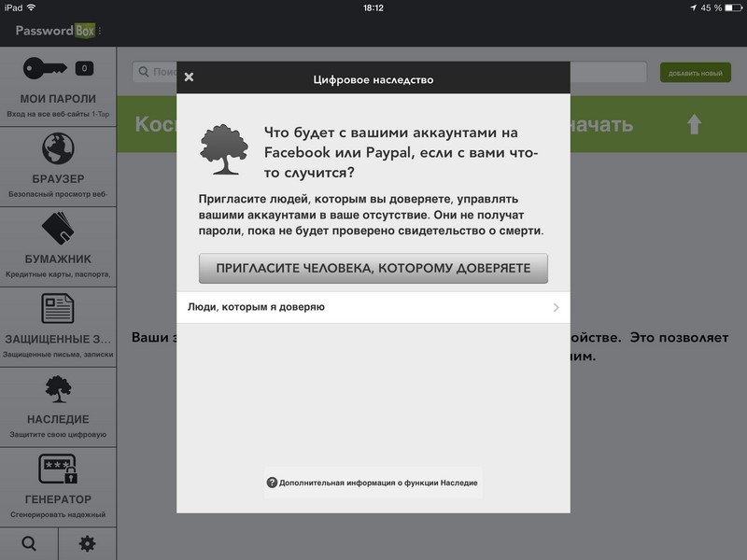Expand the Люди, которым я доверяю chevron
The image size is (747, 560).
click(x=555, y=309)
